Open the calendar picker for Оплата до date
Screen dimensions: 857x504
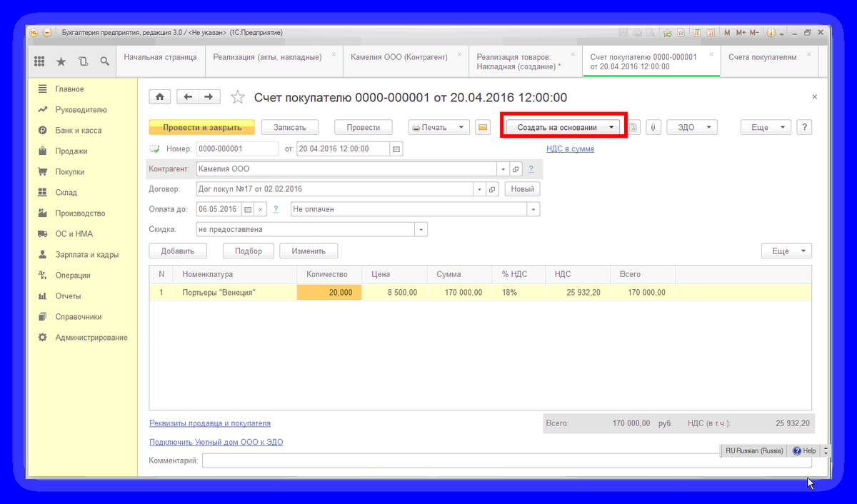point(249,209)
